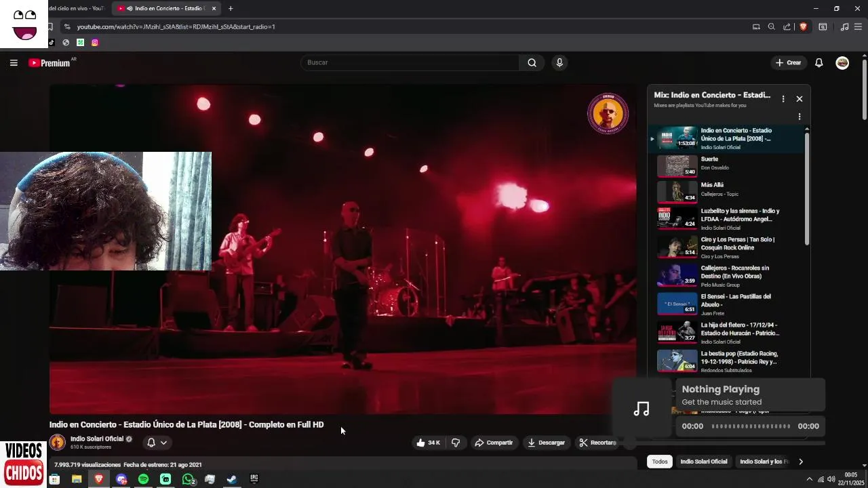
Task: Toggle the browser sidebar panel icon
Action: pos(823,26)
